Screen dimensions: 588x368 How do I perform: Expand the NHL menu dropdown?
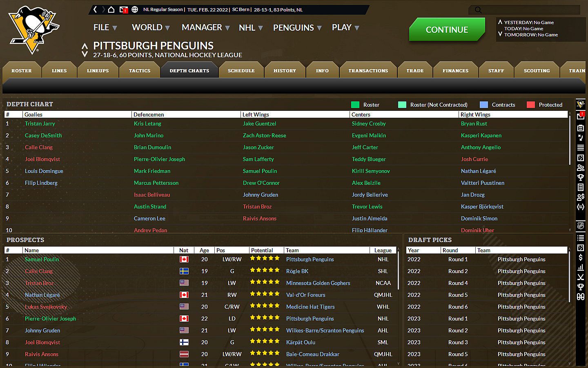point(251,28)
